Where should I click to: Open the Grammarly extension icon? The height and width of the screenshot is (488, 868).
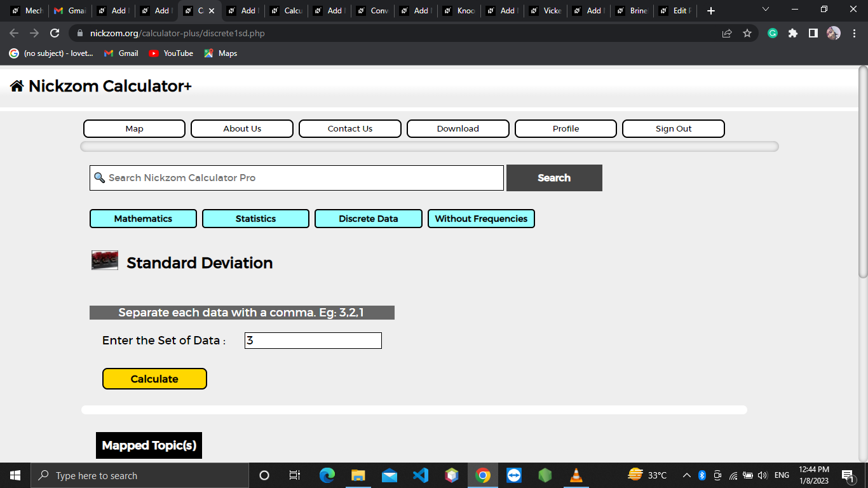point(773,33)
